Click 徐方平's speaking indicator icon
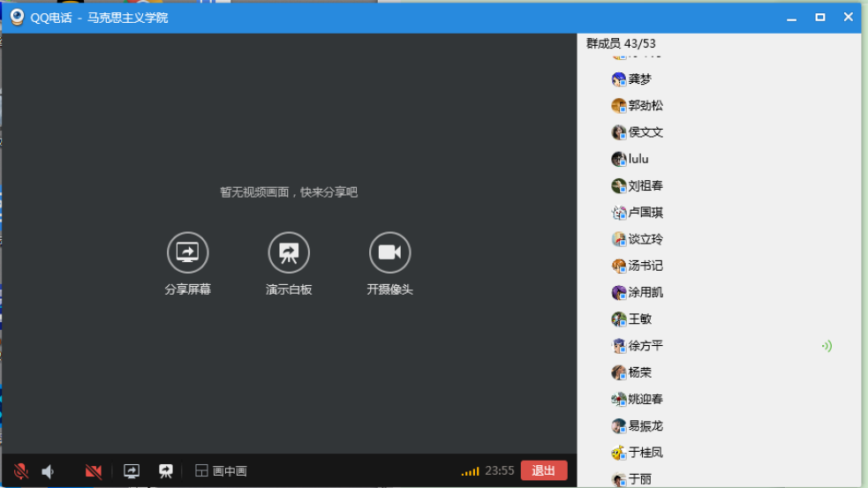 826,346
